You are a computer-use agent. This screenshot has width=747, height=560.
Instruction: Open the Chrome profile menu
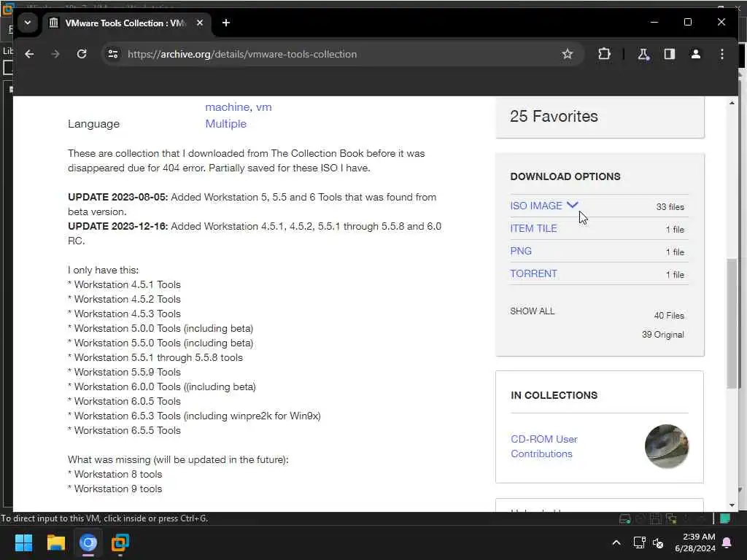coord(695,54)
